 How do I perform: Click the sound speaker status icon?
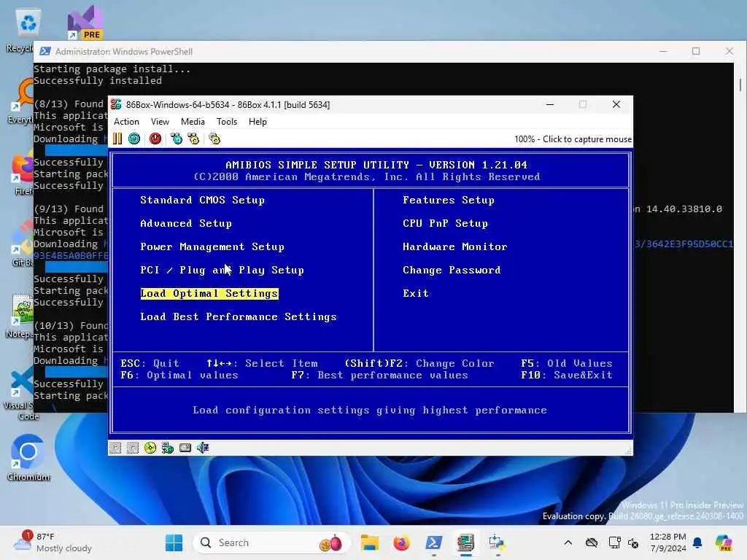coord(203,448)
